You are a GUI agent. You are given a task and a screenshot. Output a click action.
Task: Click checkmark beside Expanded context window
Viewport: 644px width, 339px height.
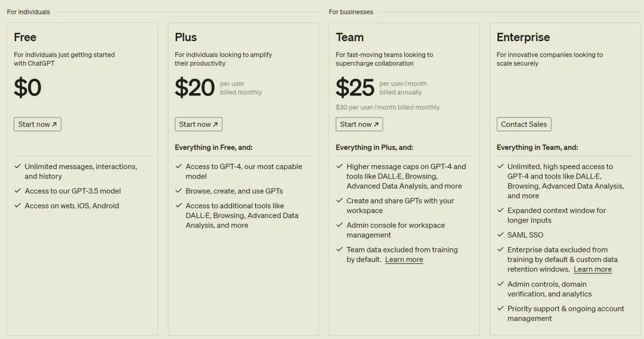[500, 210]
